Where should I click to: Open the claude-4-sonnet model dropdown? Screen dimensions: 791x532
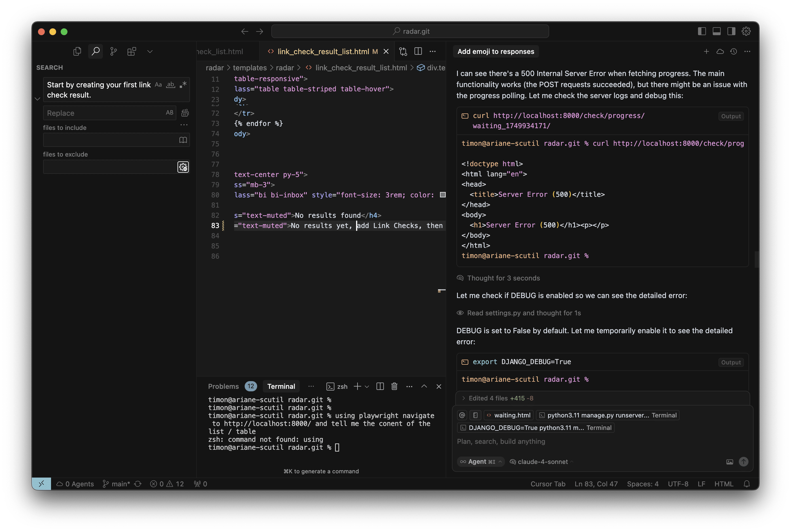pos(542,462)
